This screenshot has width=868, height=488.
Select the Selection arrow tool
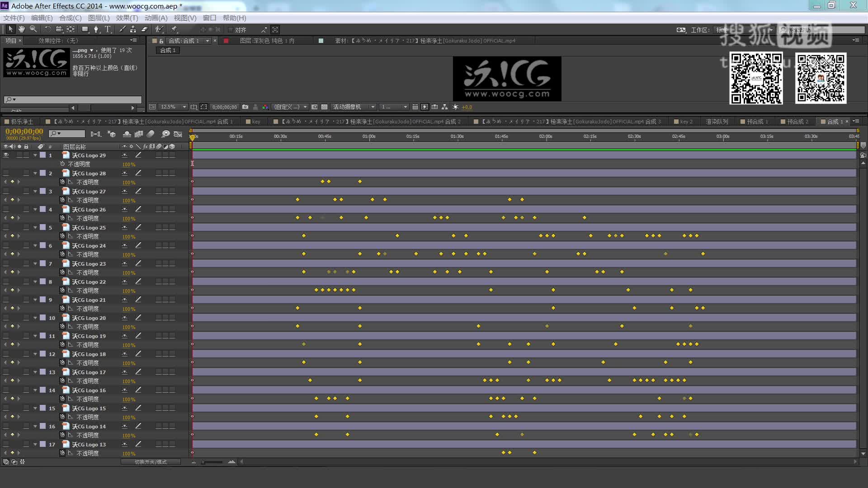10,29
